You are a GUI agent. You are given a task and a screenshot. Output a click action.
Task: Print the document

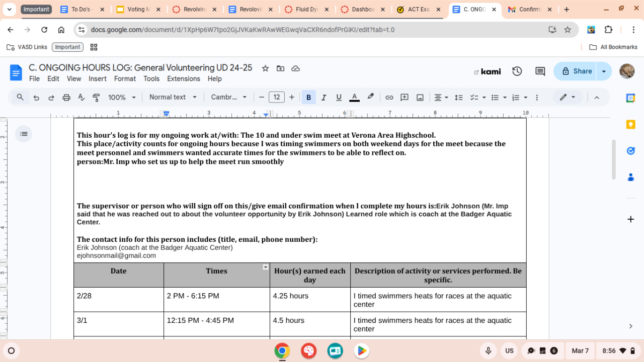(66, 98)
